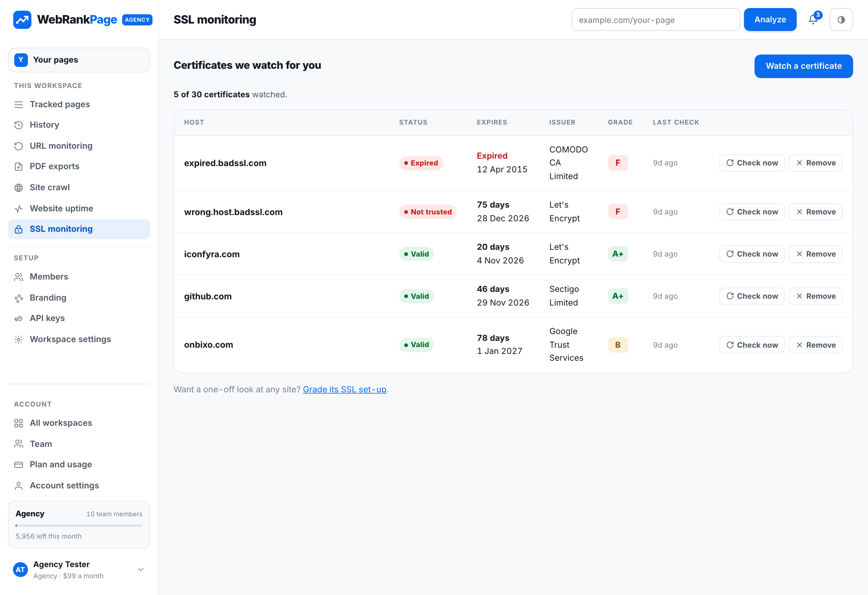Check now for onbixo.com
Viewport: 868px width, 595px height.
751,345
